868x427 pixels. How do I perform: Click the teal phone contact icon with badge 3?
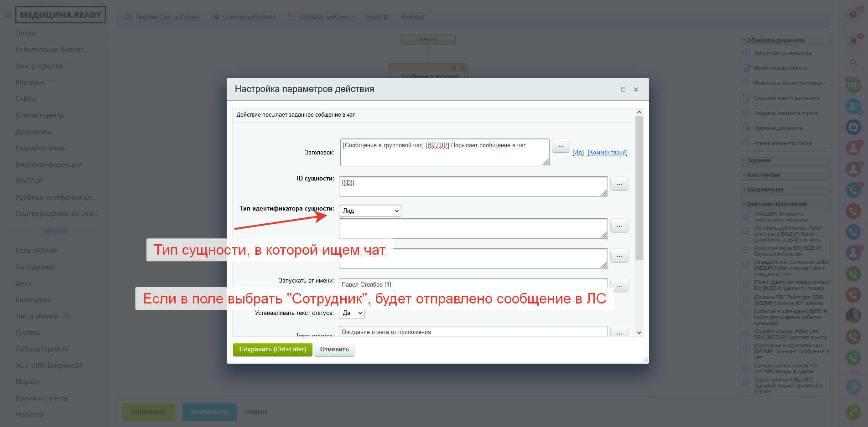[853, 190]
